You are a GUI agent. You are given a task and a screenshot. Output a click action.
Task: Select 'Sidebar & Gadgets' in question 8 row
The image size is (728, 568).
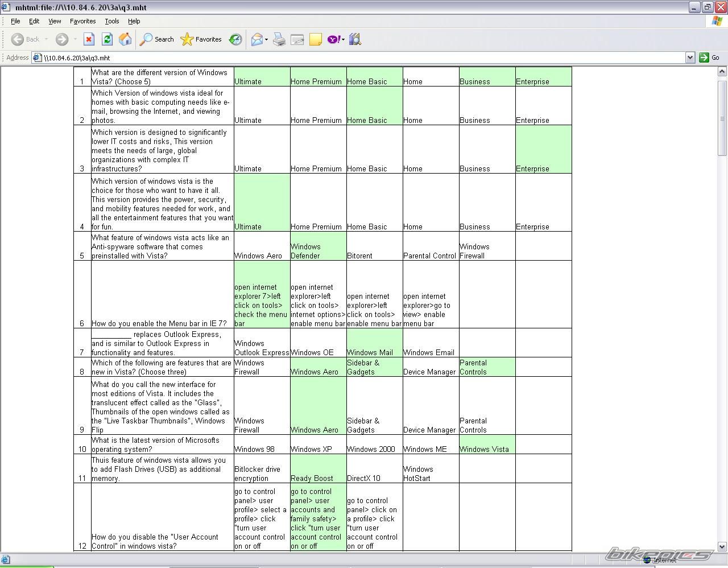pyautogui.click(x=375, y=367)
